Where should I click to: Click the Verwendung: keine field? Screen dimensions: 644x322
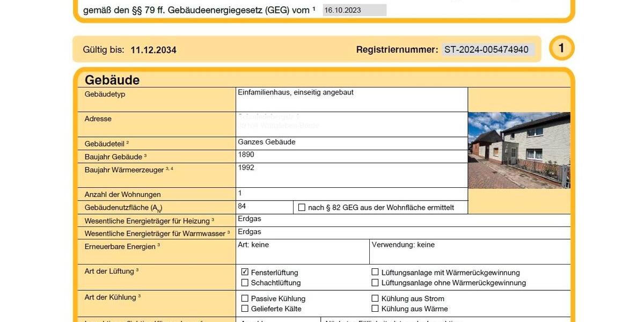tap(470, 251)
